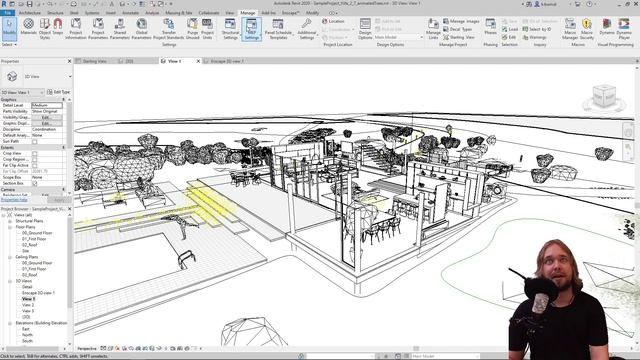Open the Annotate ribbon tab
Screen dimensions: 640x360
tap(131, 13)
